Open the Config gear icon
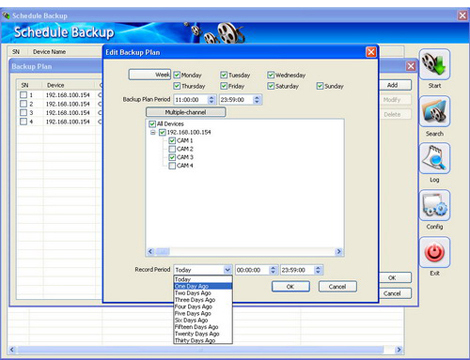 point(434,205)
